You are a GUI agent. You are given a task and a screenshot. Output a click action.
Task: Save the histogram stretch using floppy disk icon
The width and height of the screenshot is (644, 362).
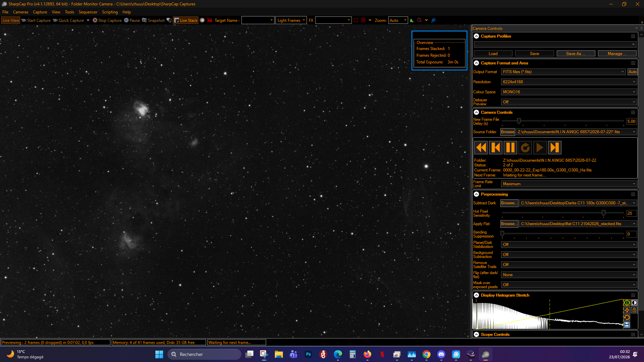(x=627, y=325)
